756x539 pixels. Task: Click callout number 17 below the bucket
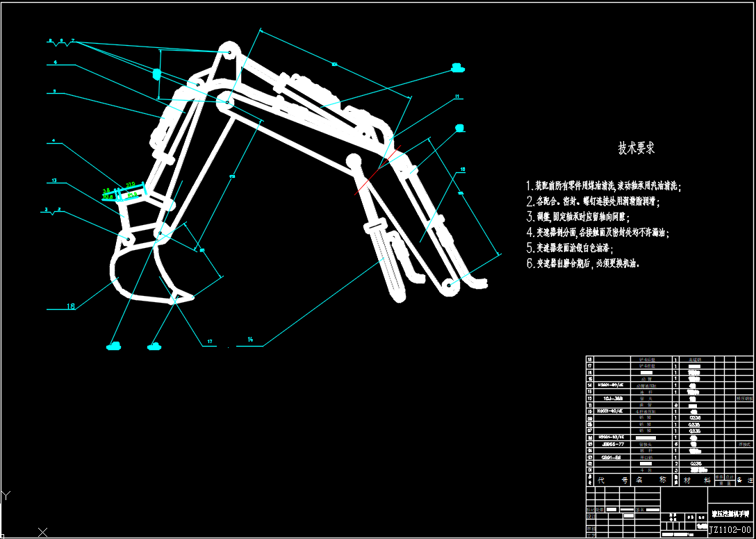pos(210,341)
